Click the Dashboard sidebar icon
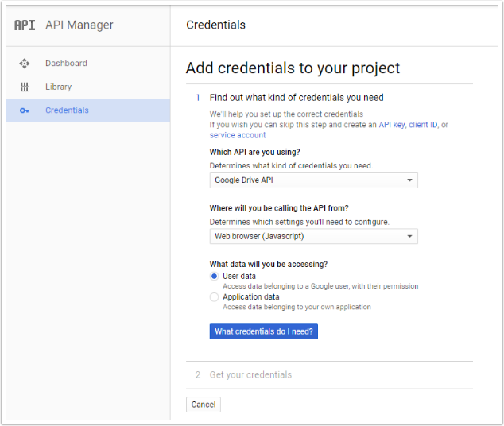 tap(25, 64)
